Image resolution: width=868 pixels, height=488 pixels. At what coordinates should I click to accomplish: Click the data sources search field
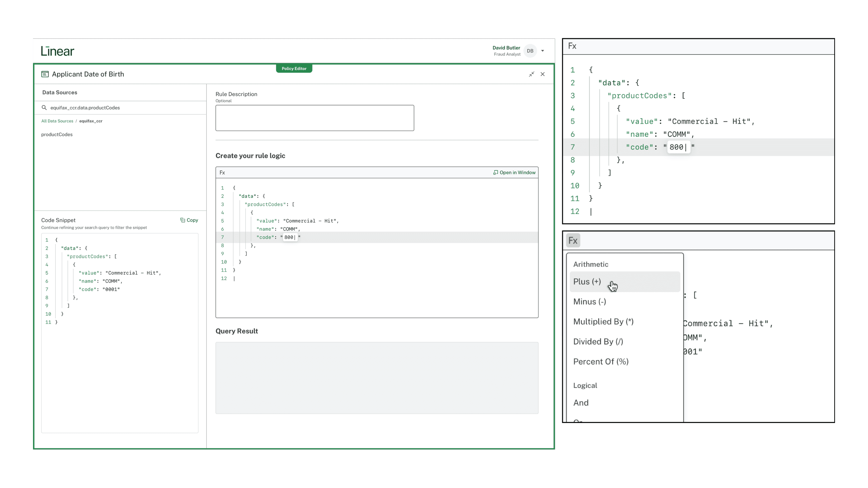coord(121,108)
